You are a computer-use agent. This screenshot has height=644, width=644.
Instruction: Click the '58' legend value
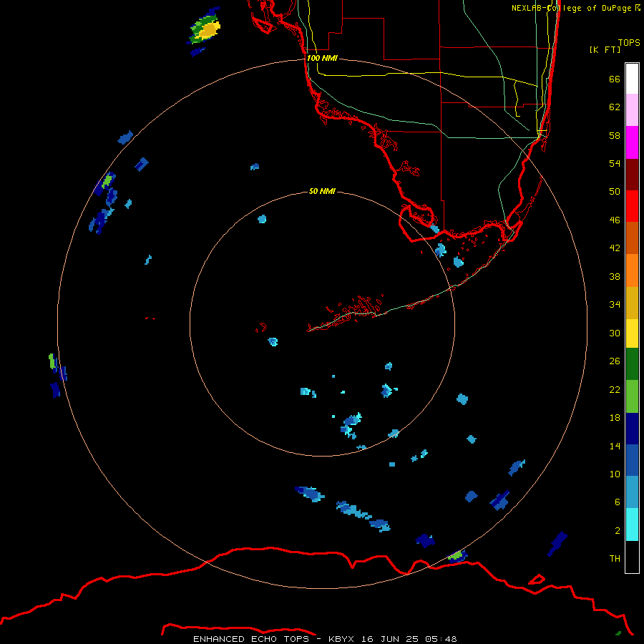[615, 135]
